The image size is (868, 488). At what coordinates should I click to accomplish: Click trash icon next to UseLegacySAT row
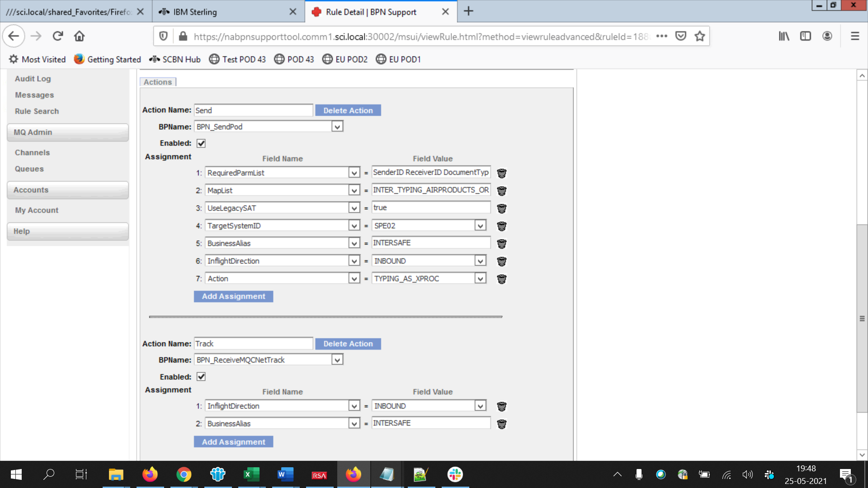click(x=501, y=208)
